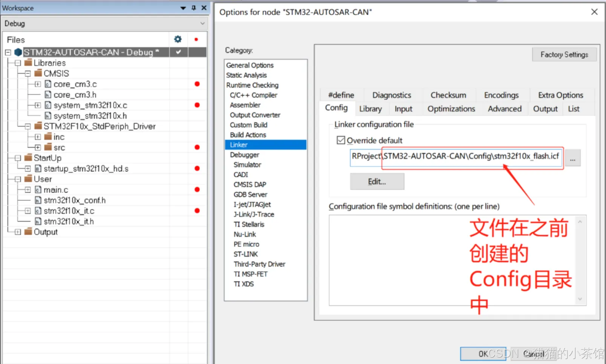606x364 pixels.
Task: Click the system_stm32f10x.h file icon
Action: point(48,115)
